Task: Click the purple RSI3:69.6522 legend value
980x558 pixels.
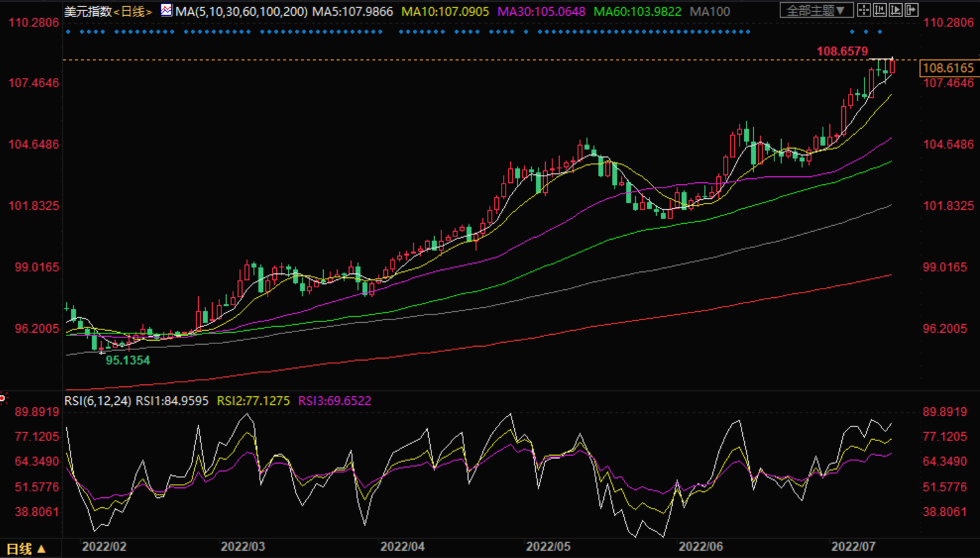Action: click(x=334, y=401)
